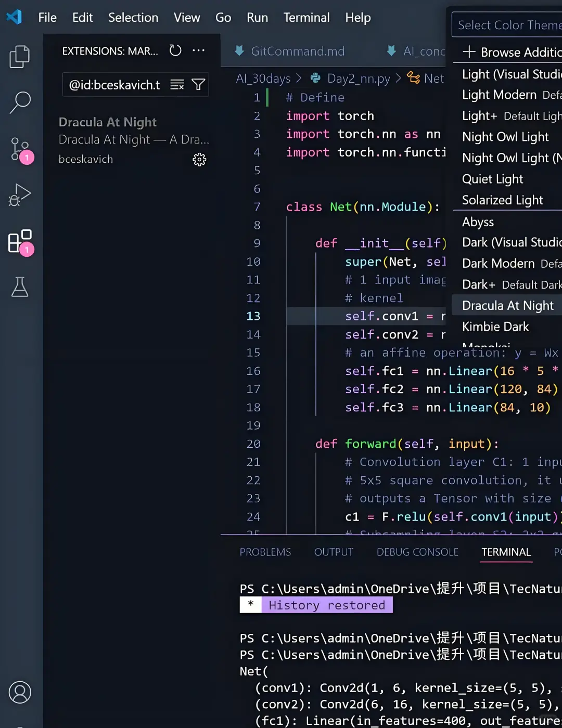Screen dimensions: 562x728
Task: Click the VS Code logo icon
Action: [14, 17]
